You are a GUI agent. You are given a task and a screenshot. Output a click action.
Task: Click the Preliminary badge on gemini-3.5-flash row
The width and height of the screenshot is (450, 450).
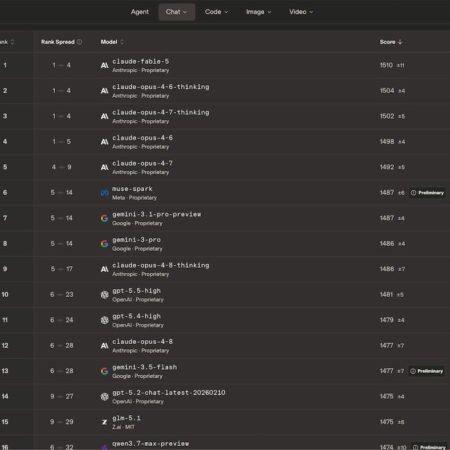point(427,371)
